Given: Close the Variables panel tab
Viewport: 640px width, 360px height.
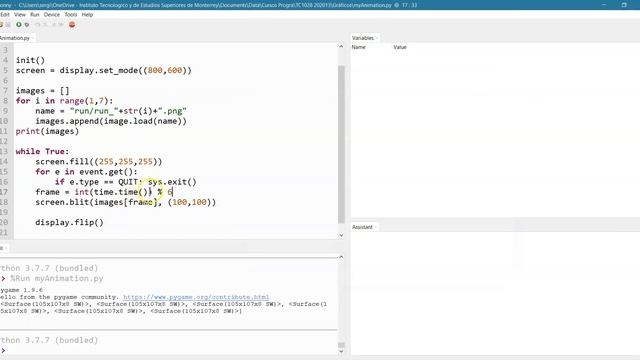Looking at the screenshot, I should pyautogui.click(x=377, y=38).
